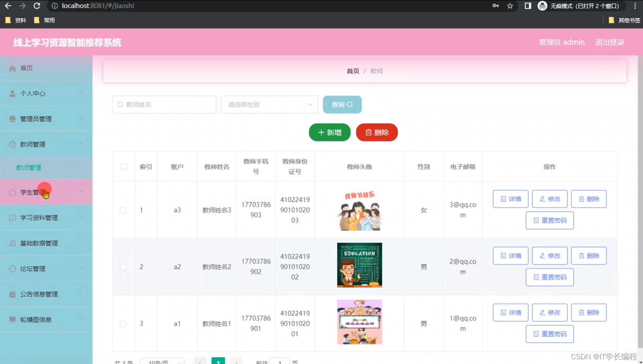
Task: Toggle the select-all checkbox in table header
Action: pos(123,166)
